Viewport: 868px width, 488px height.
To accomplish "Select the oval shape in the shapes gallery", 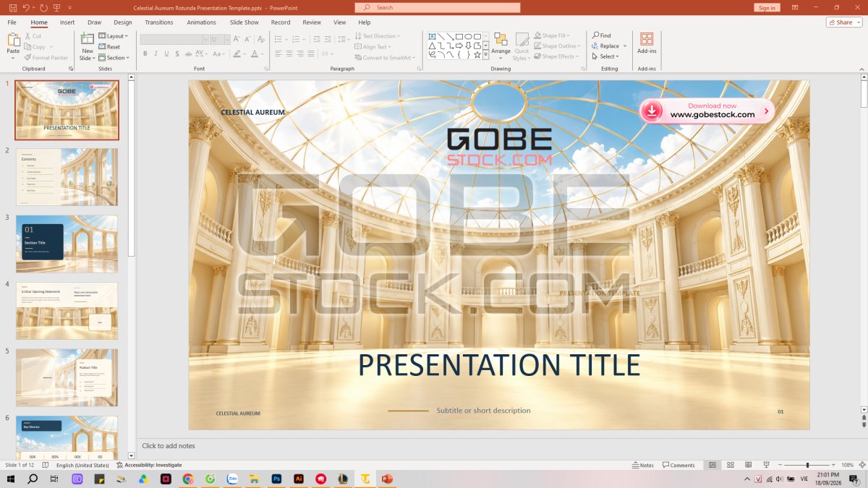I will [468, 36].
